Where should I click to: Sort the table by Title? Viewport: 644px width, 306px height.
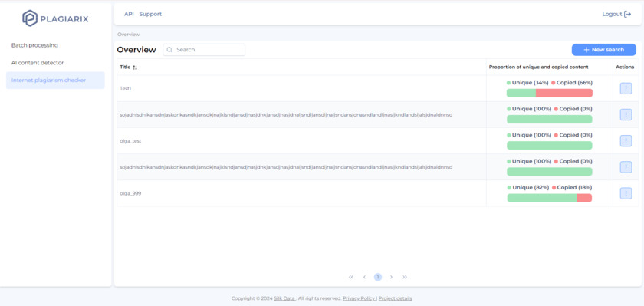click(x=135, y=67)
